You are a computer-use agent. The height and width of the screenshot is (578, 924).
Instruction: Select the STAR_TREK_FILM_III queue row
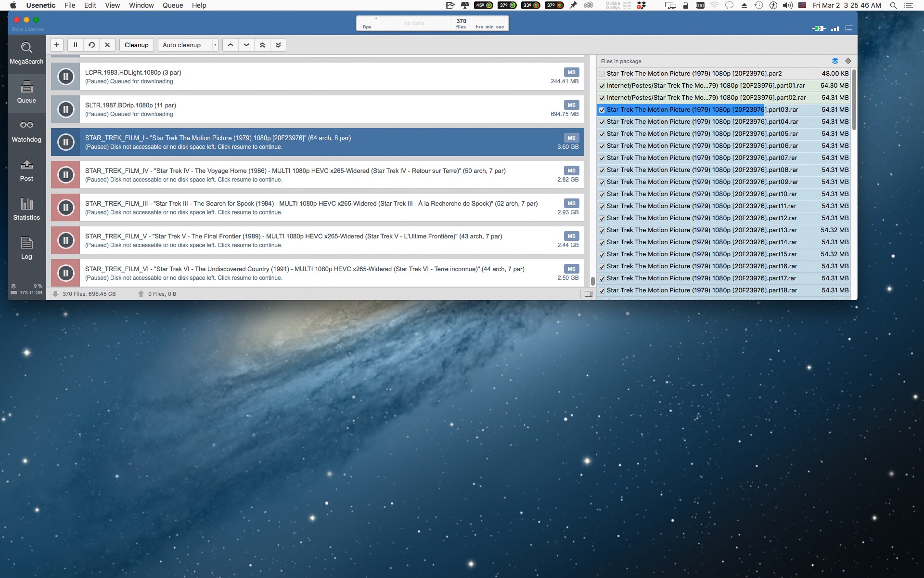click(x=318, y=208)
